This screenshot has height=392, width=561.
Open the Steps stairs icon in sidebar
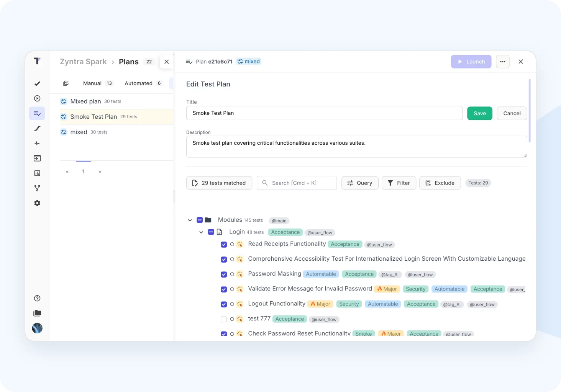point(37,129)
